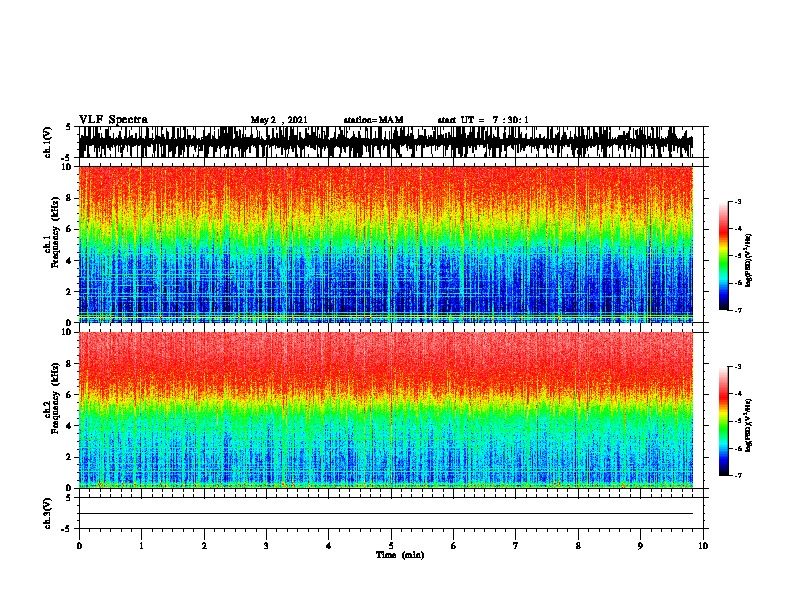Click the "ch.1(V)" axis label of the waveform
The image size is (792, 612).
click(x=48, y=142)
